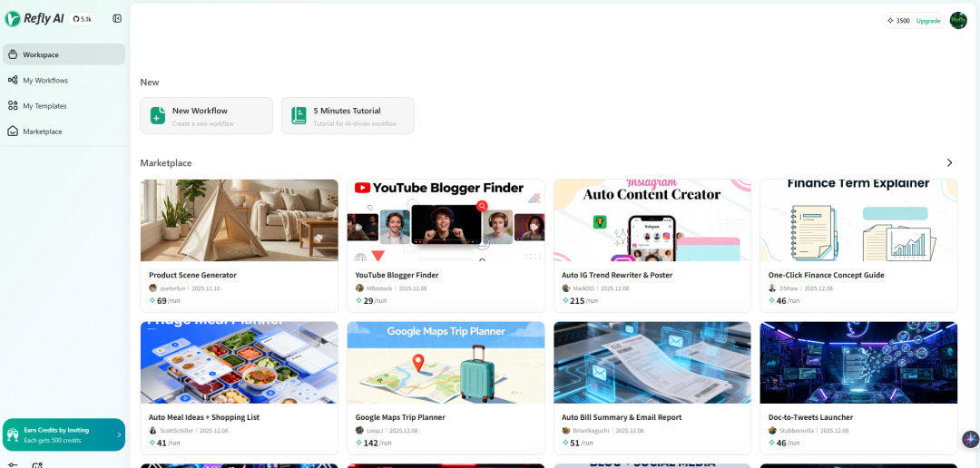The height and width of the screenshot is (468, 980).
Task: Click the 69 /run credit price
Action: [164, 300]
